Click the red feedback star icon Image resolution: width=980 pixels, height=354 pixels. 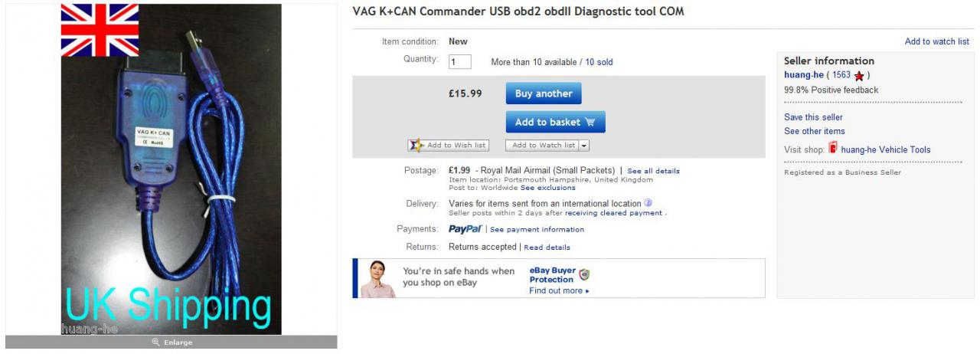859,76
